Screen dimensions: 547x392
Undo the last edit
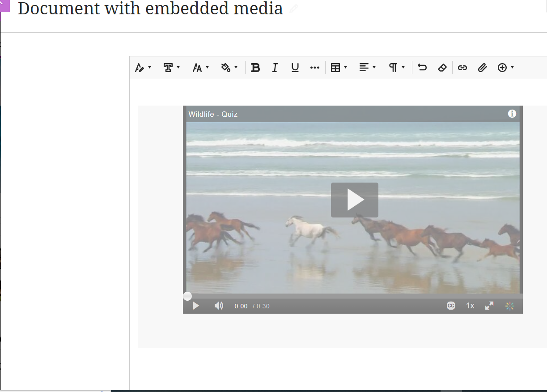click(x=422, y=68)
